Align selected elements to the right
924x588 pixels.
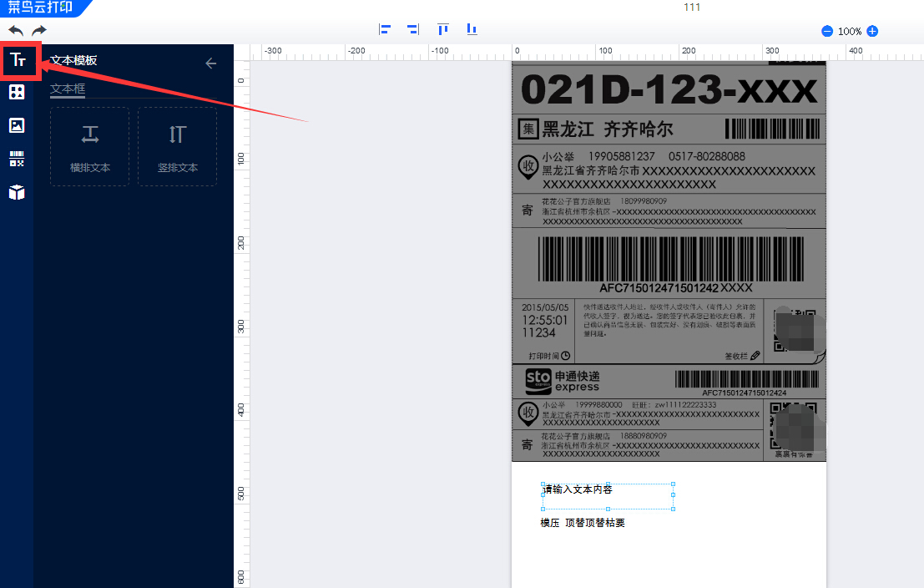point(413,29)
